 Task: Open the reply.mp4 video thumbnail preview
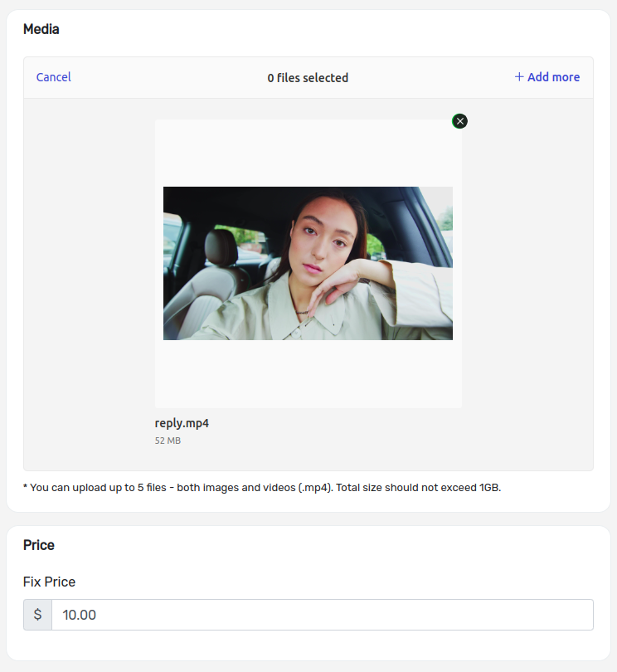308,263
